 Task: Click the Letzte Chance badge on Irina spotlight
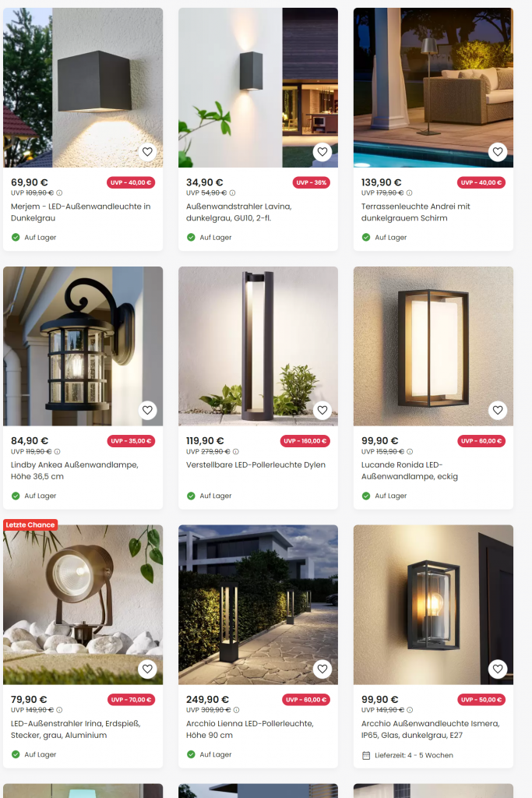coord(30,524)
